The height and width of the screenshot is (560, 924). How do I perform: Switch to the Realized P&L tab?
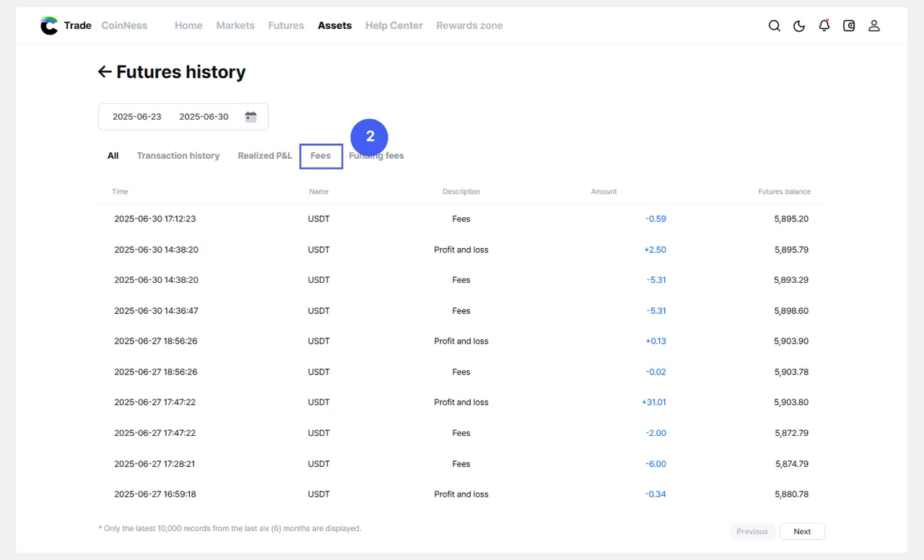(x=265, y=156)
